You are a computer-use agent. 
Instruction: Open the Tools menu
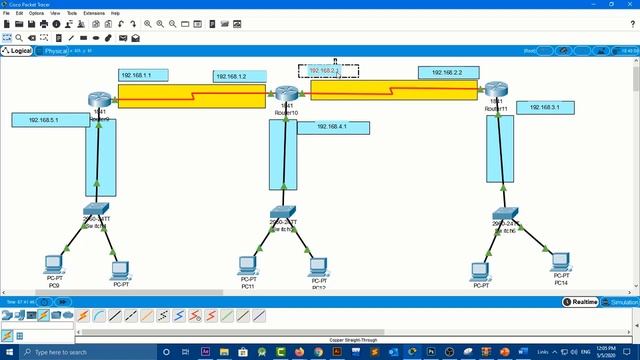(72, 13)
